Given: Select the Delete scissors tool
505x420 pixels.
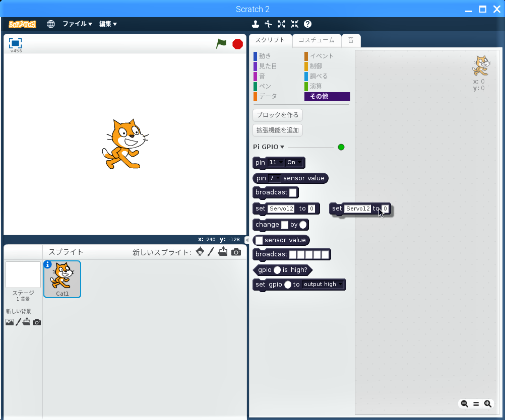Looking at the screenshot, I should pos(268,24).
